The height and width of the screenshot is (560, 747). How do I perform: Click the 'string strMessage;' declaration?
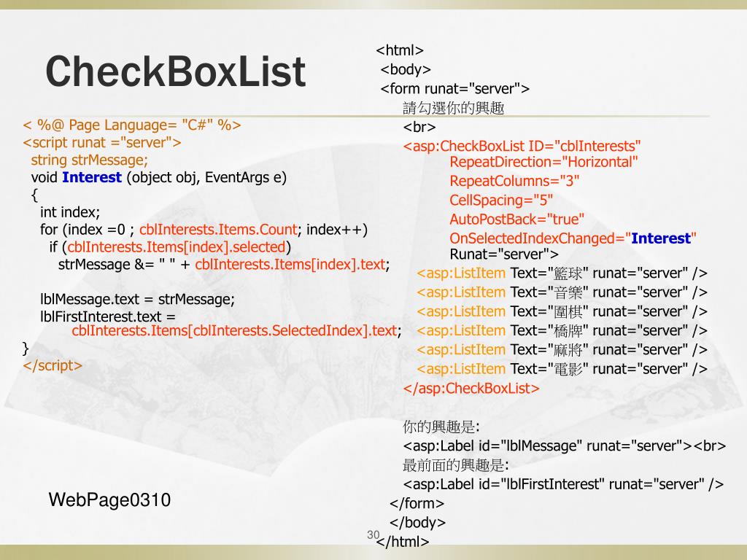click(90, 160)
